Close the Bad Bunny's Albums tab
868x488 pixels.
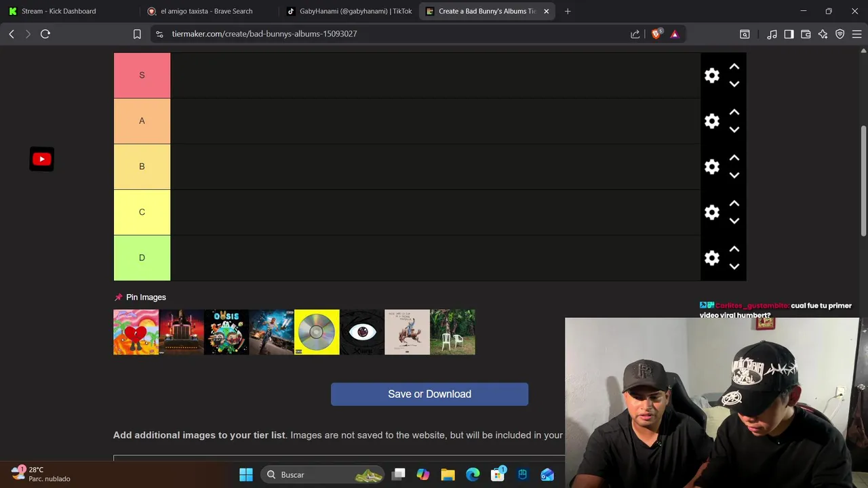(x=547, y=11)
